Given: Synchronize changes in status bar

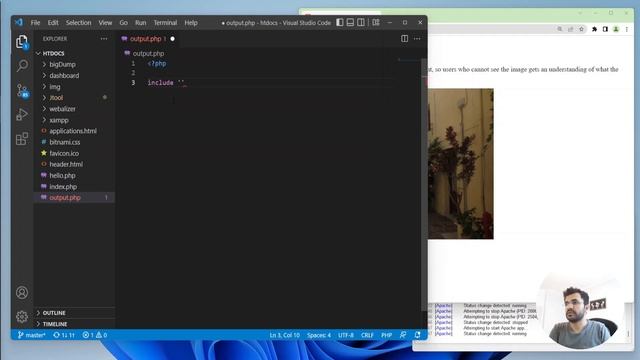Looking at the screenshot, I should (64, 335).
